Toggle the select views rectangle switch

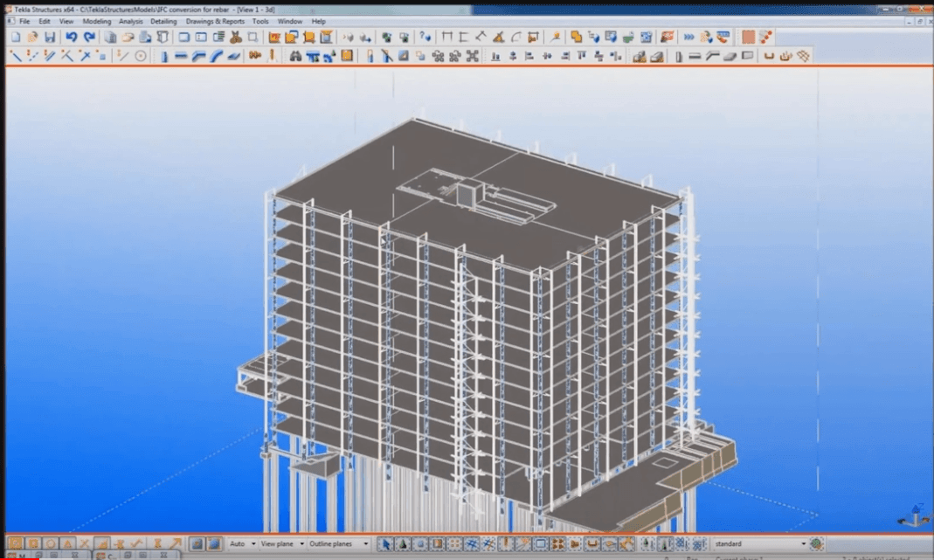point(541,544)
